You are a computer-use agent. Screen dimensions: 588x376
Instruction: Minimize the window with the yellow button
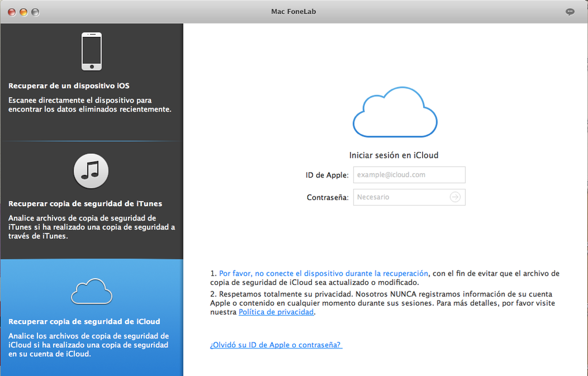[x=23, y=12]
